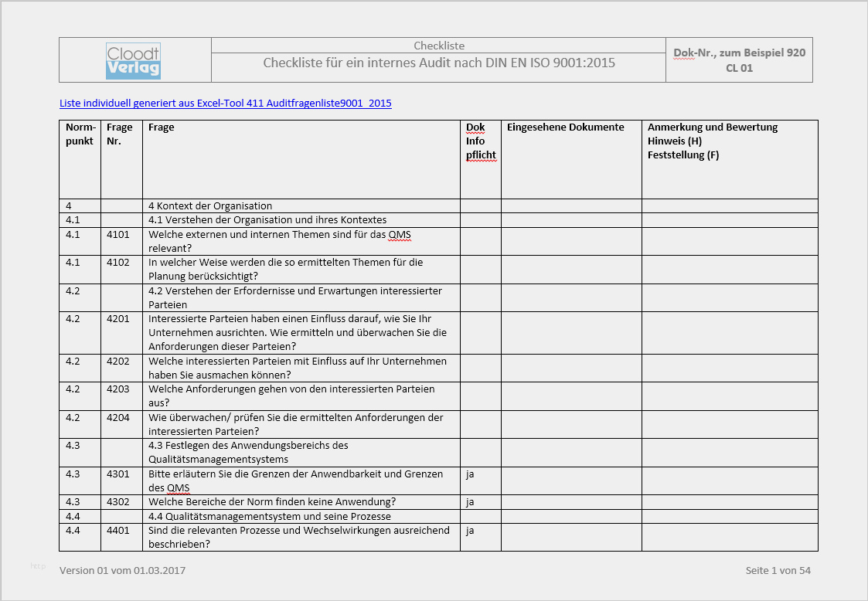Screen dimensions: 868x601
Task: Select question 4101 about externen und internen Themen
Action: click(280, 241)
